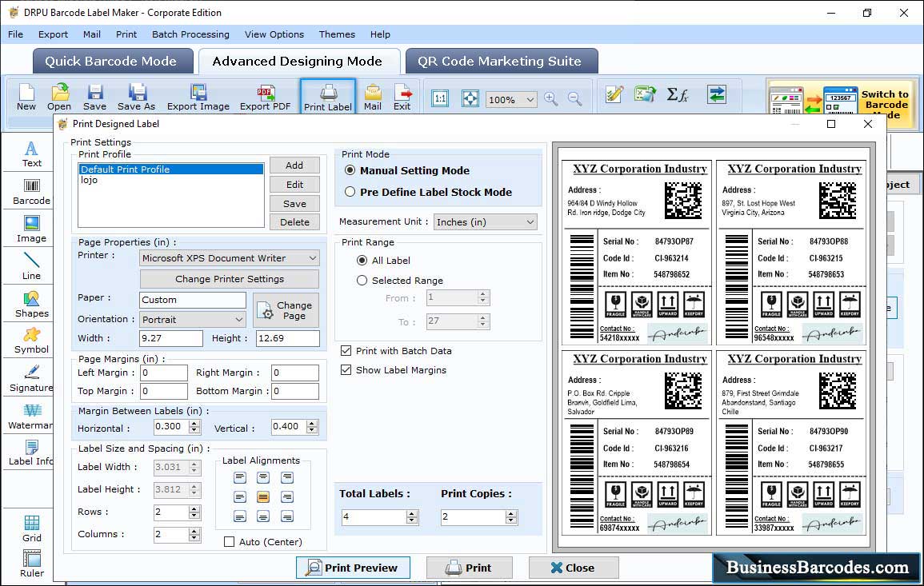Toggle the Grid option in sidebar
The width and height of the screenshot is (924, 586).
tap(32, 528)
